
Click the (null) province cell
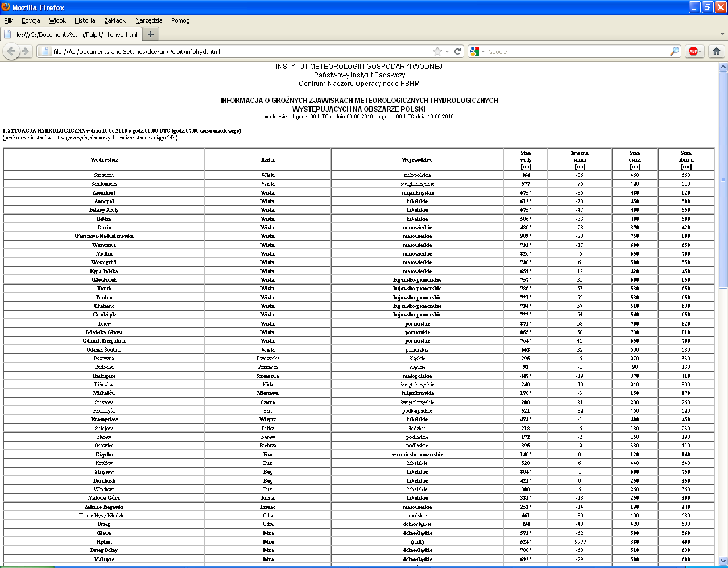[417, 542]
